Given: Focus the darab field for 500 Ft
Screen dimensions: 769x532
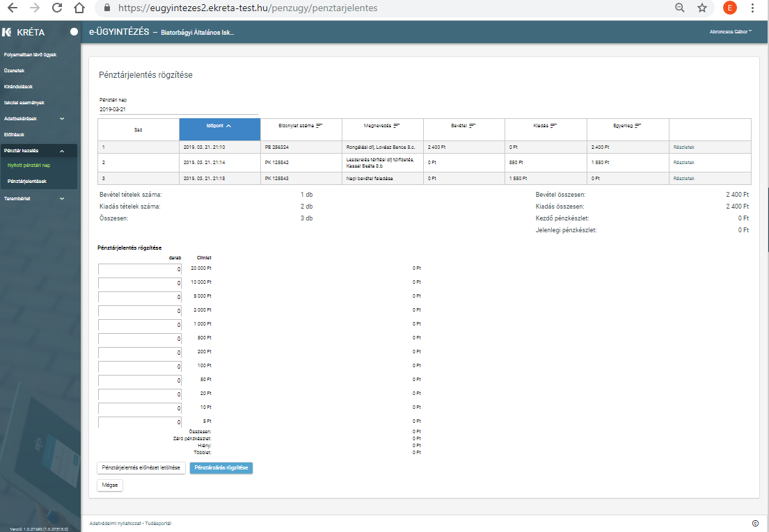Looking at the screenshot, I should pos(140,339).
